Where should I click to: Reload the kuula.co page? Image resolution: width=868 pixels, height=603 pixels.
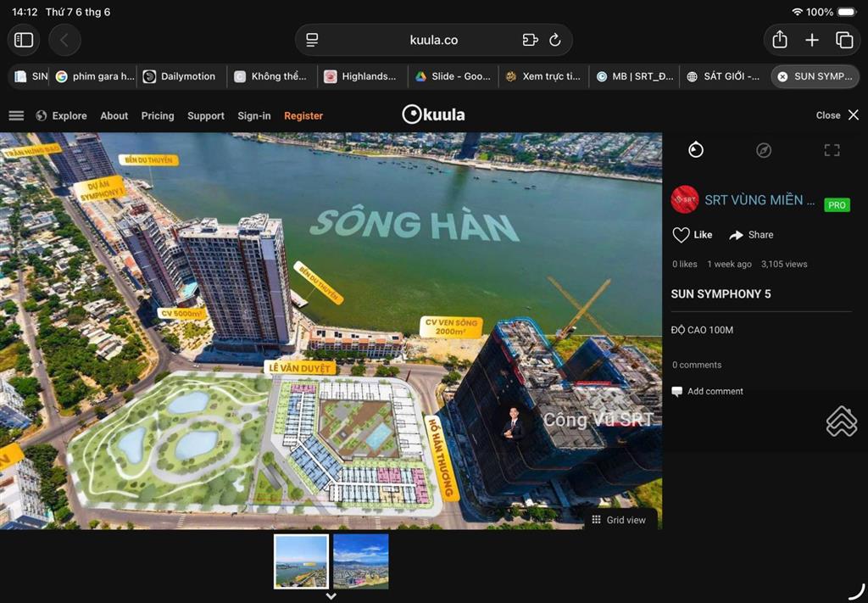(x=554, y=40)
